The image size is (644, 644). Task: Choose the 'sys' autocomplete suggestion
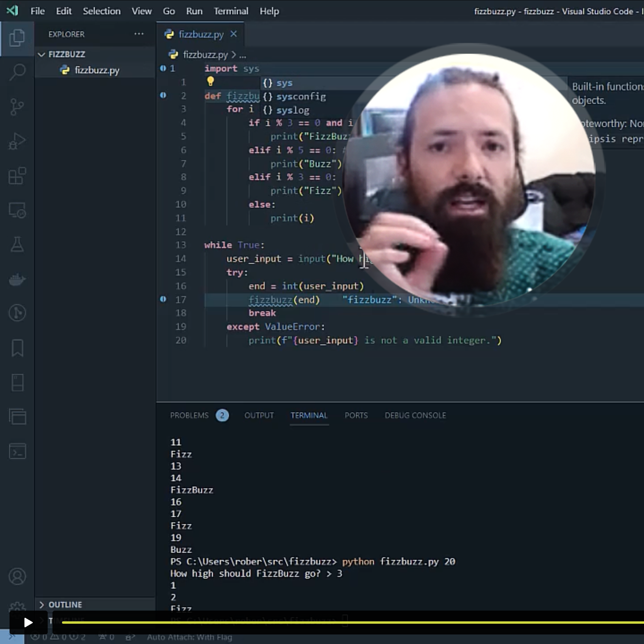click(284, 83)
